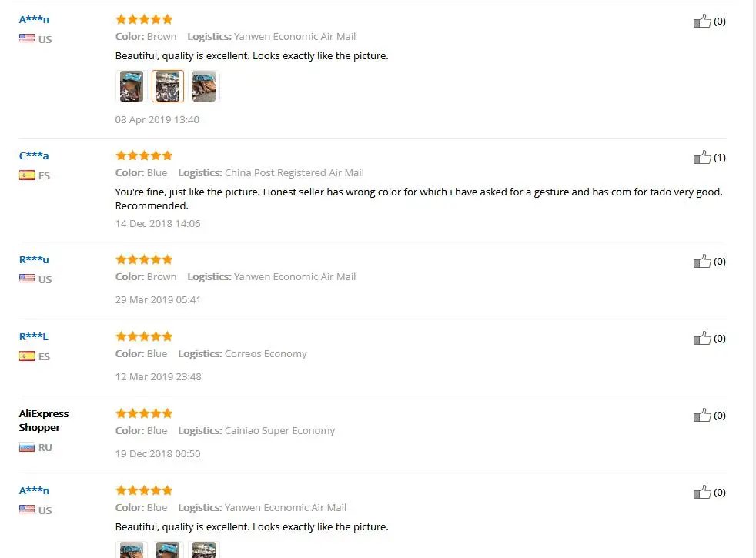View third photo of 08 Apr review
This screenshot has height=558, width=756.
tap(204, 86)
